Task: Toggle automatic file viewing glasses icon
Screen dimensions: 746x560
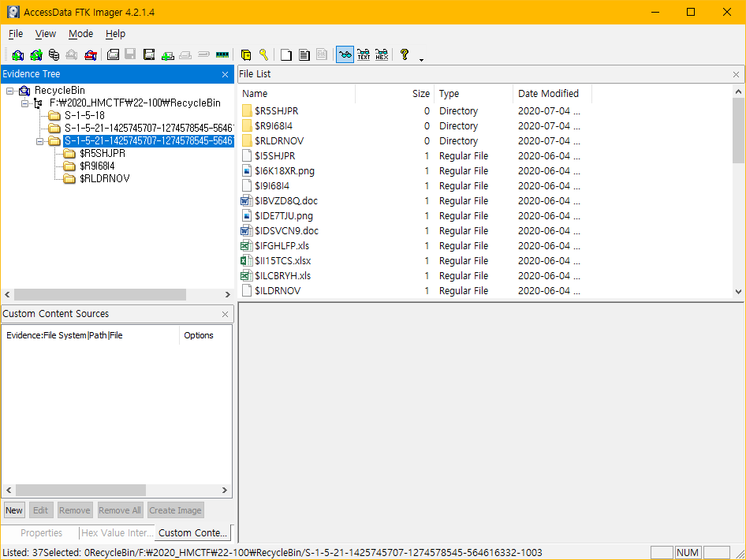Action: (345, 54)
